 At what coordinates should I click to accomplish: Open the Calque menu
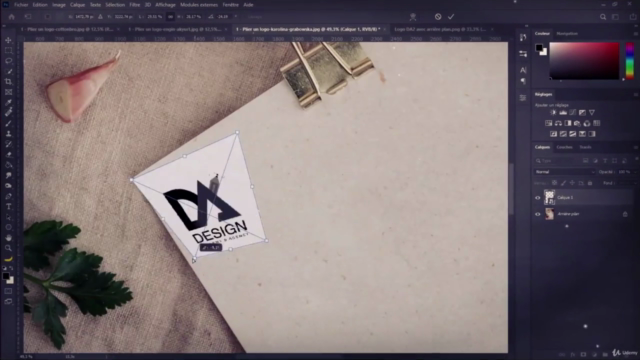pos(77,5)
